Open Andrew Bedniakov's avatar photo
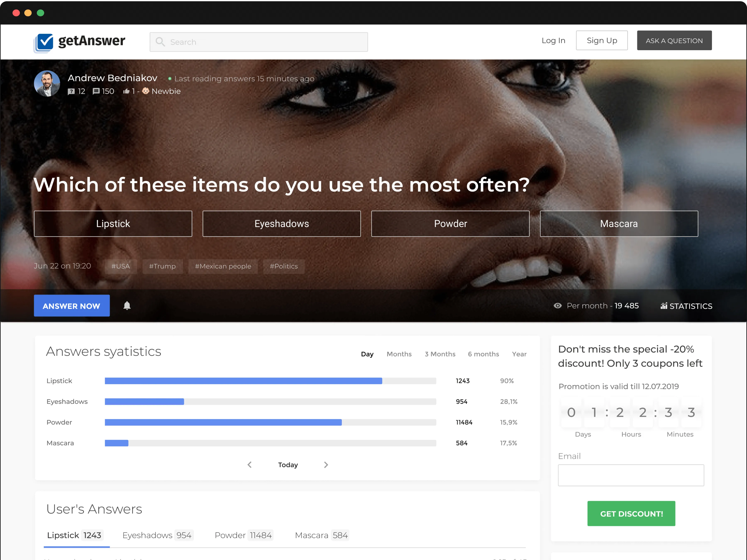The height and width of the screenshot is (560, 747). [x=47, y=83]
